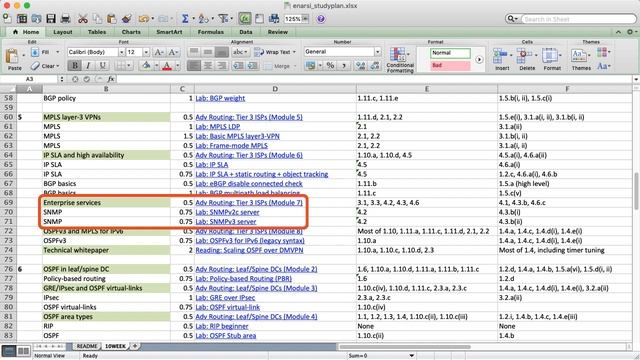Toggle Underline formatting button

[x=102, y=65]
